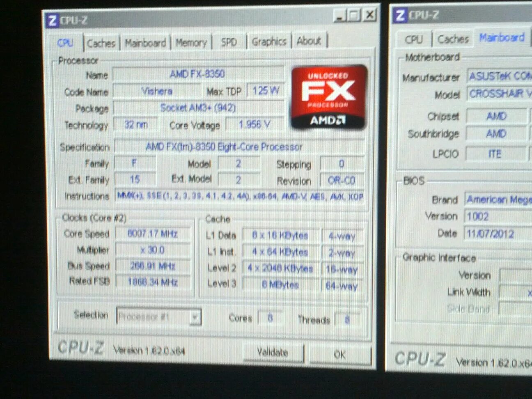The height and width of the screenshot is (399, 532).
Task: Go to the Graphics tab
Action: (x=269, y=41)
